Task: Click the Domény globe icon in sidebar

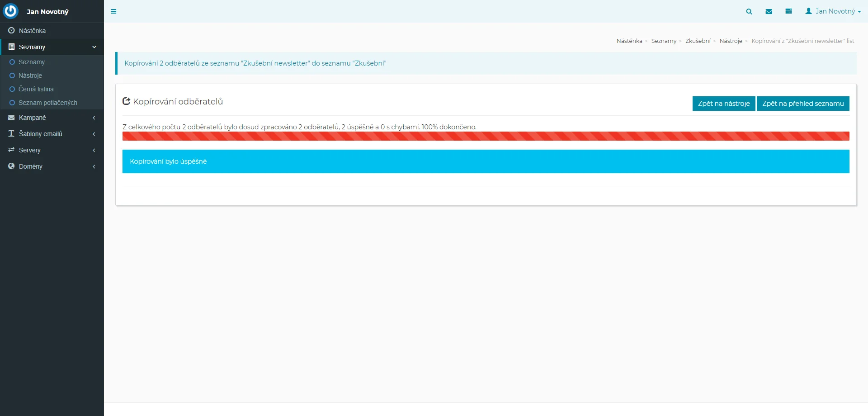Action: [x=11, y=166]
